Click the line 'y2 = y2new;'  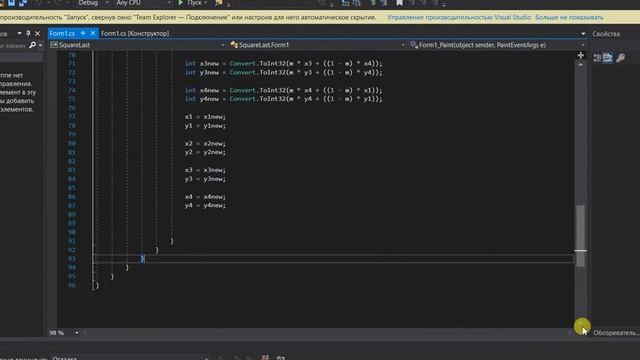205,152
